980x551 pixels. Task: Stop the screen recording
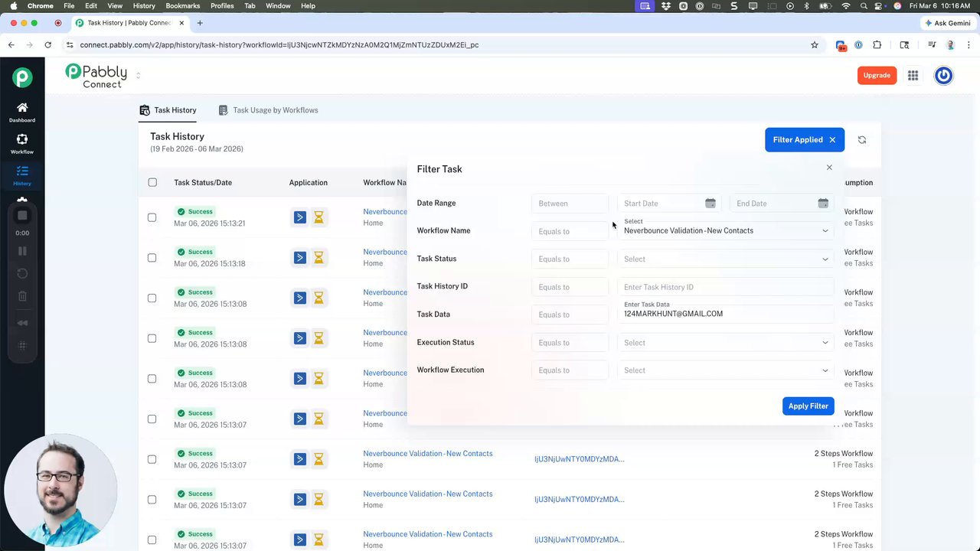click(x=22, y=216)
